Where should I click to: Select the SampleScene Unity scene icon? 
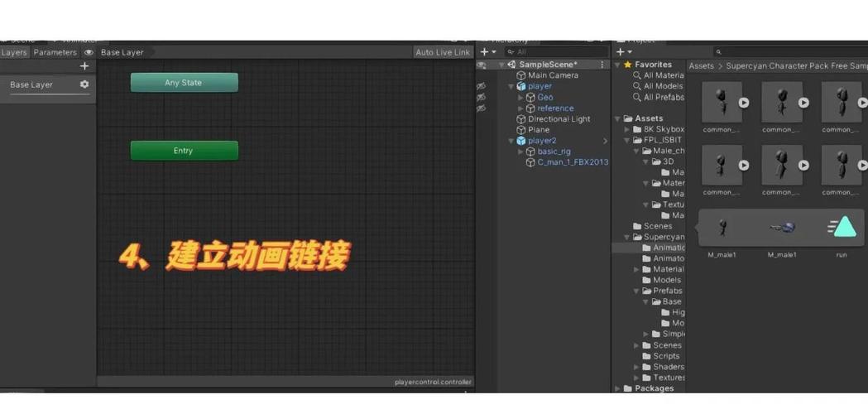pyautogui.click(x=511, y=65)
